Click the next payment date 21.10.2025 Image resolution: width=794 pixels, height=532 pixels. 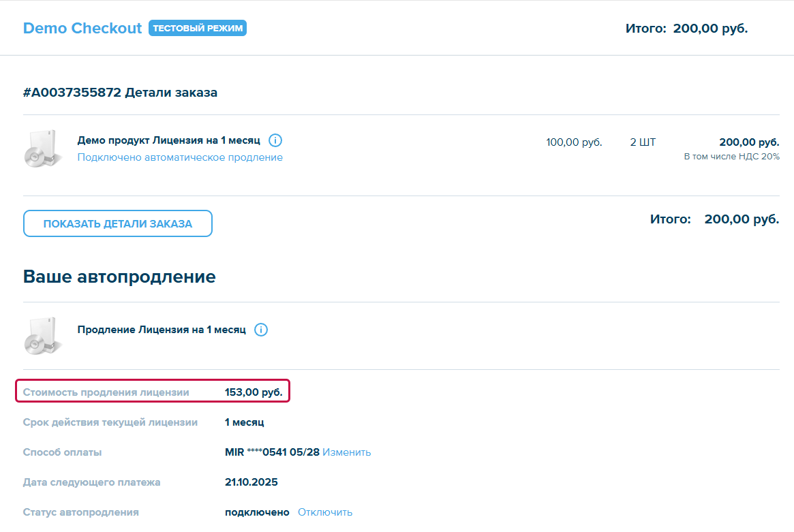point(251,482)
